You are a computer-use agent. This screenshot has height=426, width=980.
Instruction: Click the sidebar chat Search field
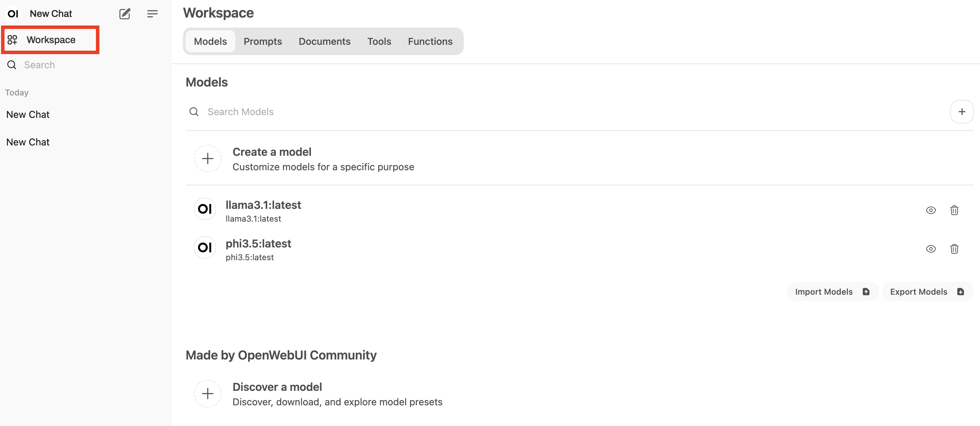point(76,65)
